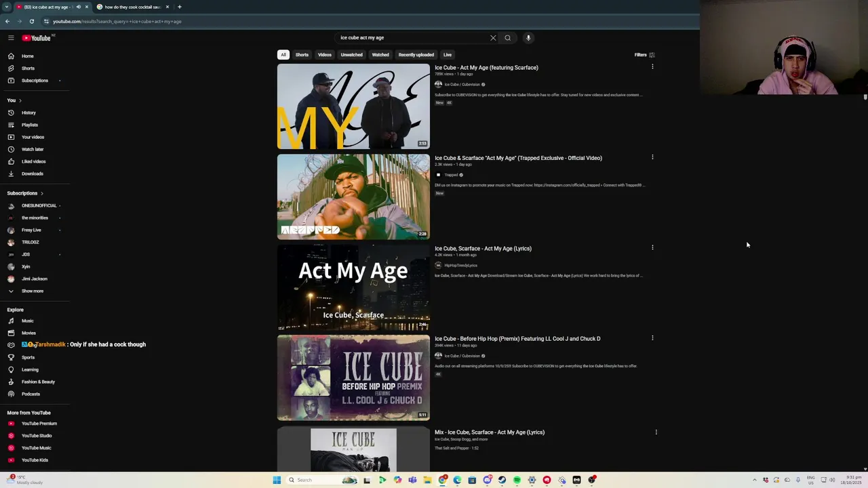Play the Act My Age lyrics thumbnail

click(353, 287)
